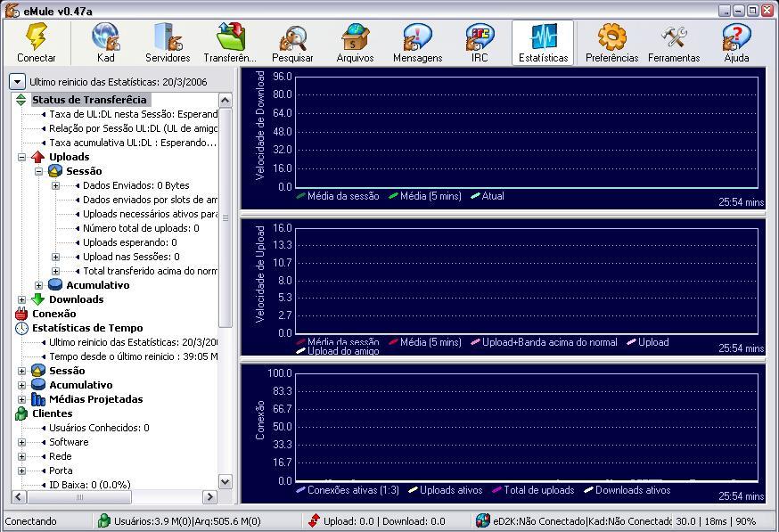
Task: Expand the Software node under Clientes
Action: pyautogui.click(x=22, y=443)
